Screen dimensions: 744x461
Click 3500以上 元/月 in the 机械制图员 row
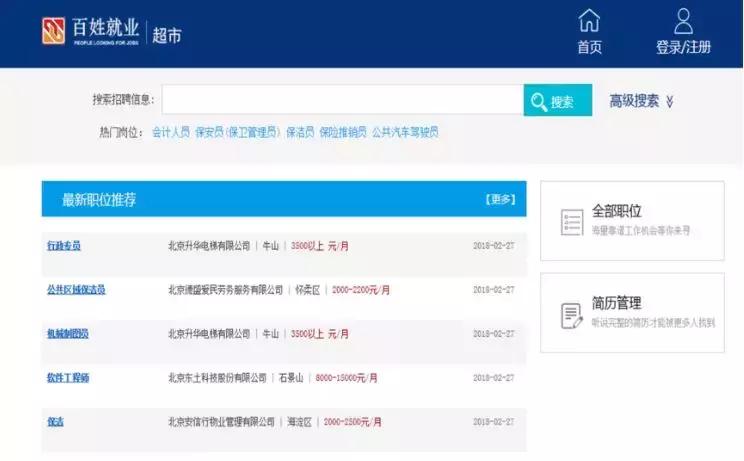[x=319, y=334]
